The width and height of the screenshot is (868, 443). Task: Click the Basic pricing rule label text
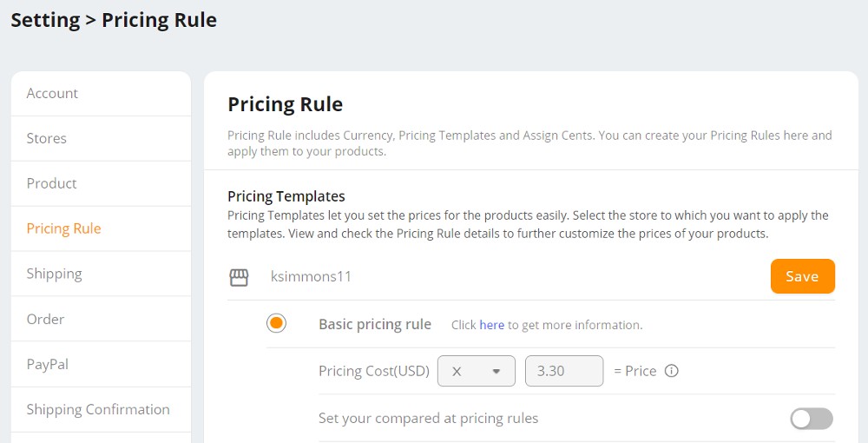coord(375,325)
